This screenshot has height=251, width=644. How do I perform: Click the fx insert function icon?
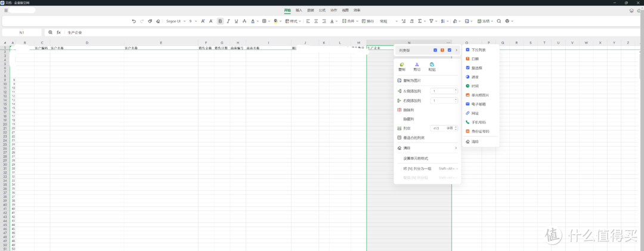pos(58,32)
